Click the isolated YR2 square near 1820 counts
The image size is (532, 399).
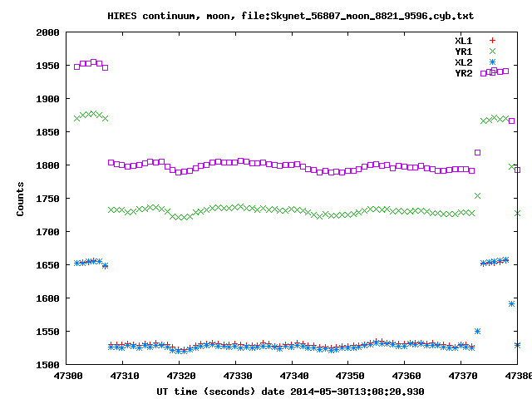click(x=477, y=153)
